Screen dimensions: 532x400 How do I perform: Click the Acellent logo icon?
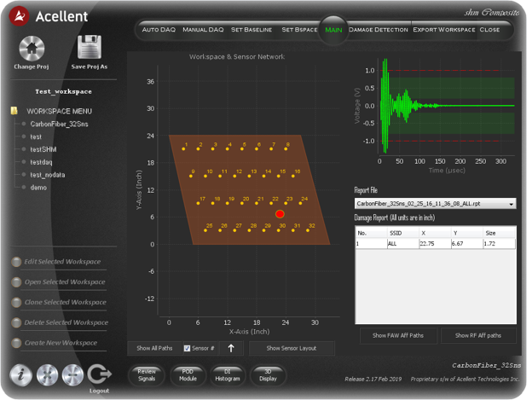(19, 16)
